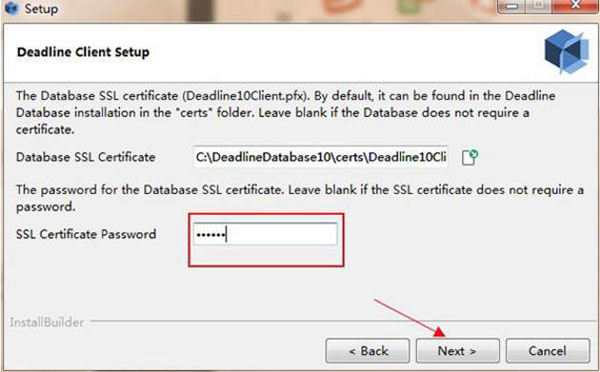Click the red arrowhead above Next
Image resolution: width=600 pixels, height=372 pixels.
[439, 332]
